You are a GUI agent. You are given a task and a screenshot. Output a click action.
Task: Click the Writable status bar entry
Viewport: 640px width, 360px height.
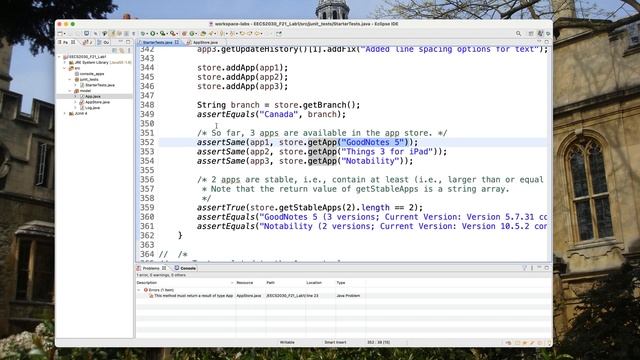pos(287,342)
